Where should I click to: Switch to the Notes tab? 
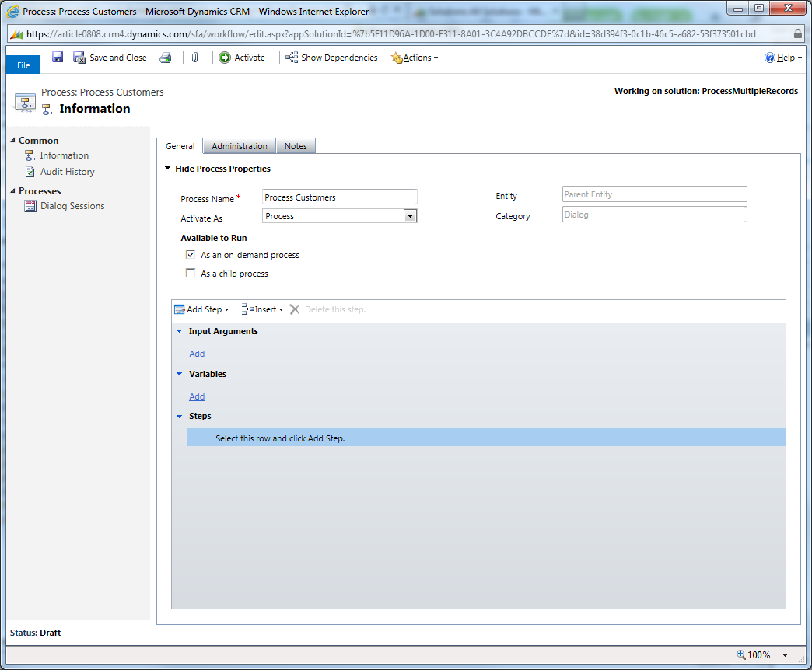296,146
